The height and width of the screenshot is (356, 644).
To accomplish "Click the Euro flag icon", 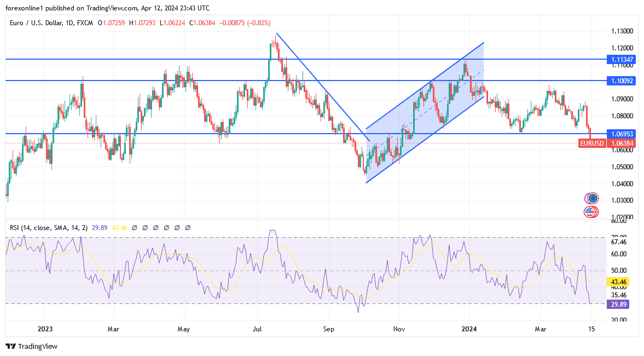I will click(x=592, y=199).
